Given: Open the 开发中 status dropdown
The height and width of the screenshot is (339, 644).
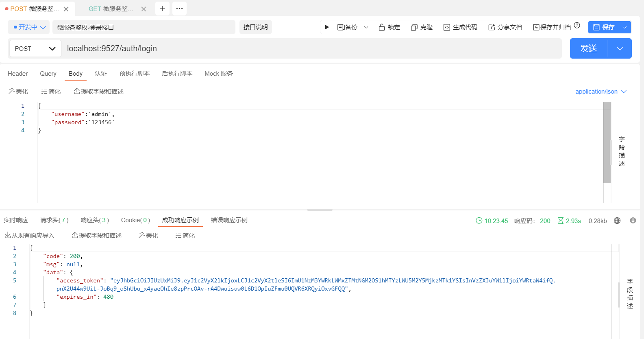Looking at the screenshot, I should [29, 27].
